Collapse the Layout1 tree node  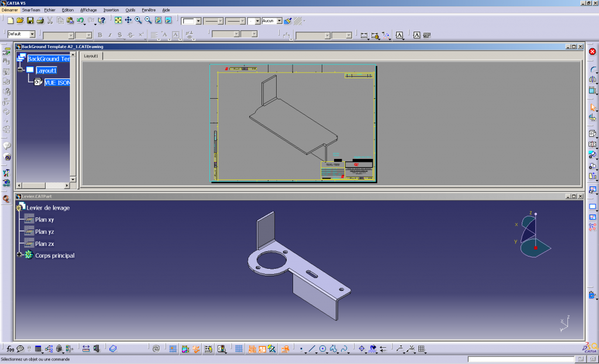[20, 70]
